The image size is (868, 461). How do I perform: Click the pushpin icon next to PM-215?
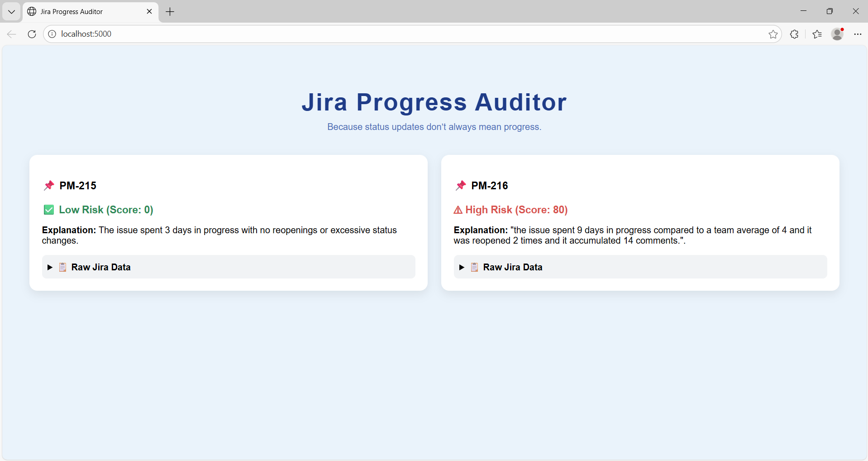pyautogui.click(x=49, y=185)
